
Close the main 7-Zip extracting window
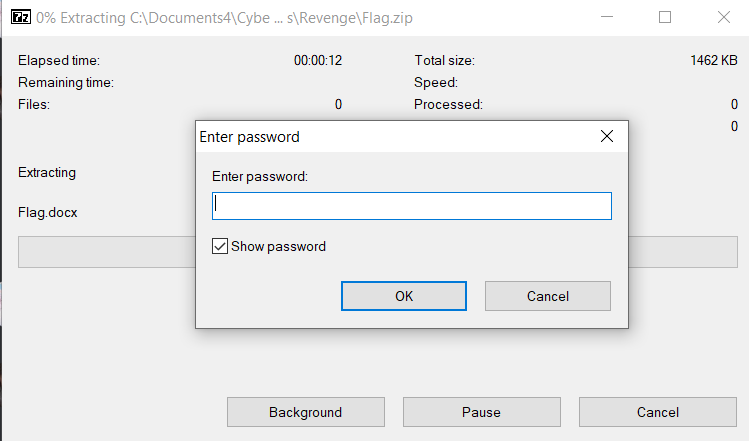tap(723, 17)
